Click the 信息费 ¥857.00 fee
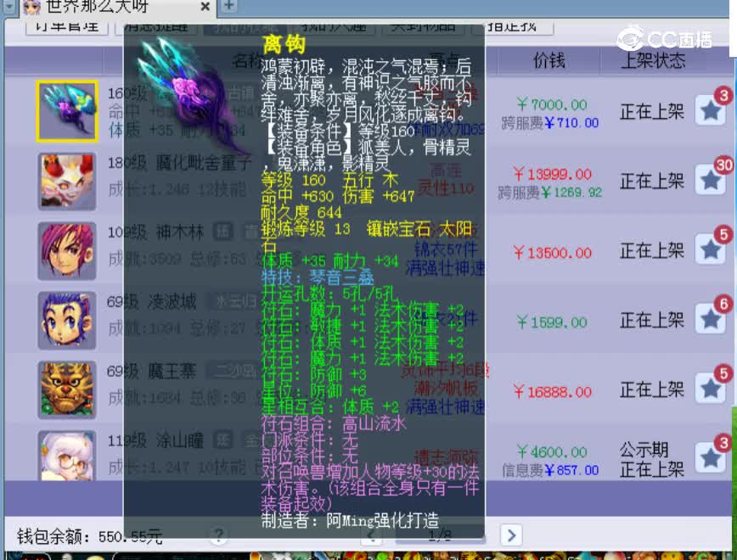The height and width of the screenshot is (560, 737). click(550, 470)
